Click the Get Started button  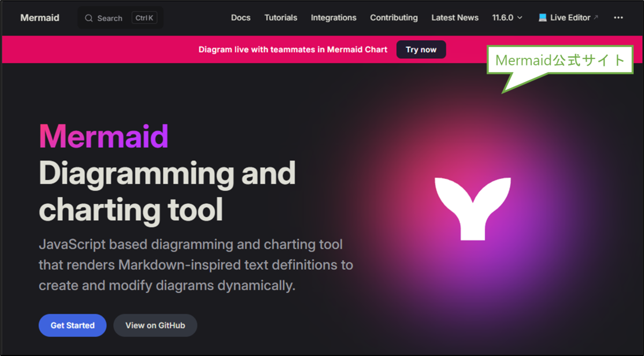pyautogui.click(x=72, y=325)
